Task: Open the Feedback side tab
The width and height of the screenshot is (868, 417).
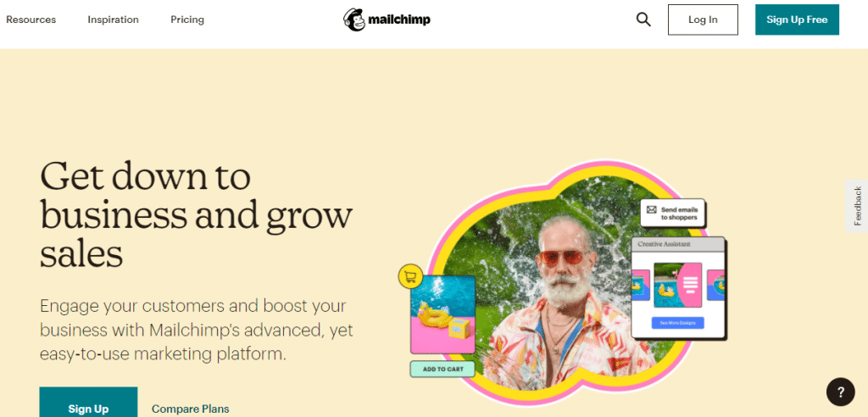Action: (x=858, y=206)
